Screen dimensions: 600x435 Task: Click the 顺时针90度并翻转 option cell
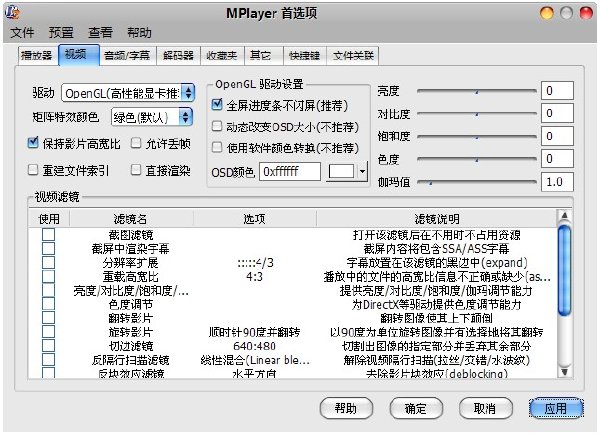pos(255,332)
